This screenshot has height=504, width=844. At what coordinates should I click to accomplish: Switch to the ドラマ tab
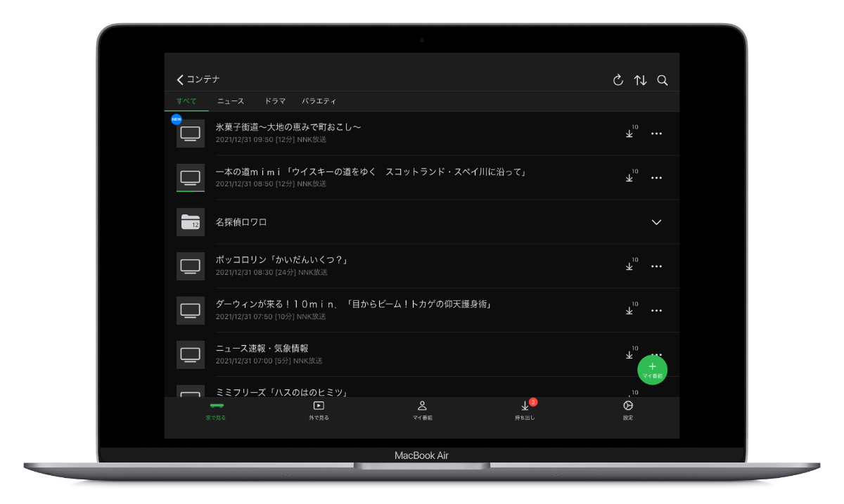coord(275,101)
